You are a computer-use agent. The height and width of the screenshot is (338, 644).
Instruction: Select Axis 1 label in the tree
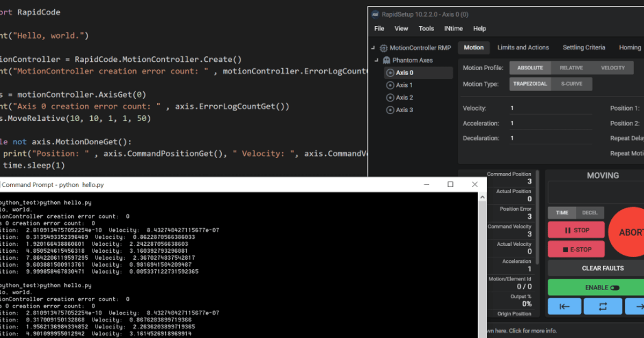coord(404,85)
